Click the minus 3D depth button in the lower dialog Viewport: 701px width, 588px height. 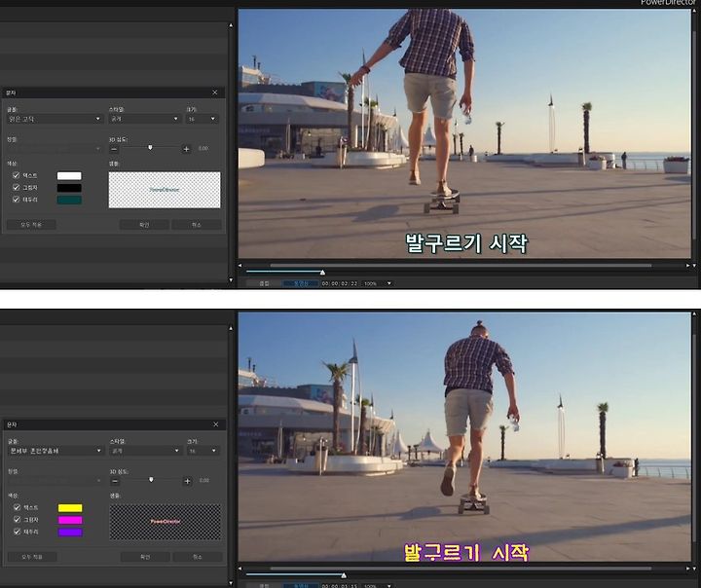click(x=115, y=481)
